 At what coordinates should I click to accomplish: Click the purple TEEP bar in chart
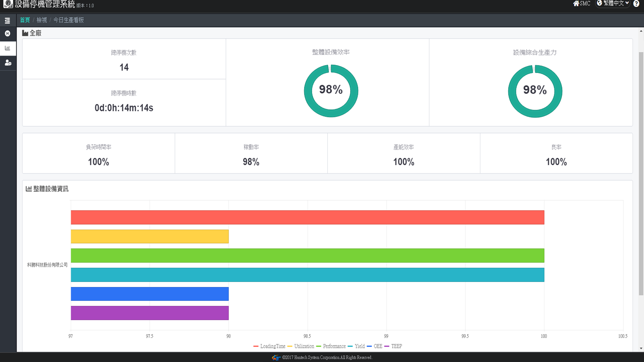[x=149, y=313]
